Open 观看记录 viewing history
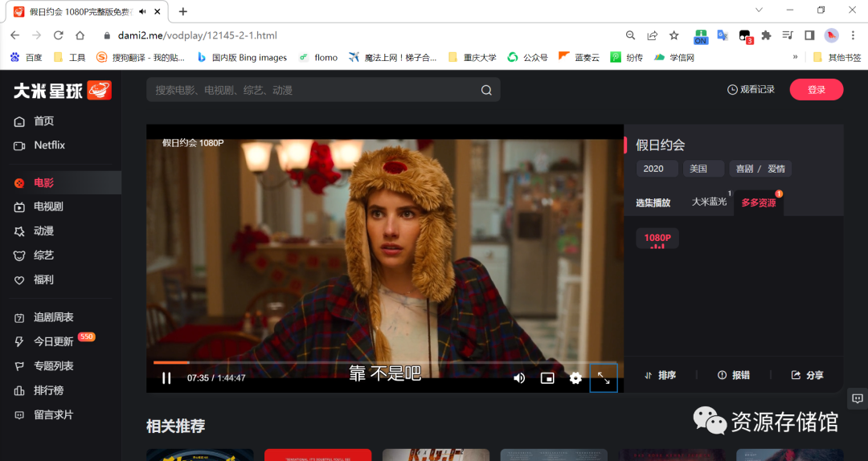This screenshot has height=461, width=868. [751, 89]
